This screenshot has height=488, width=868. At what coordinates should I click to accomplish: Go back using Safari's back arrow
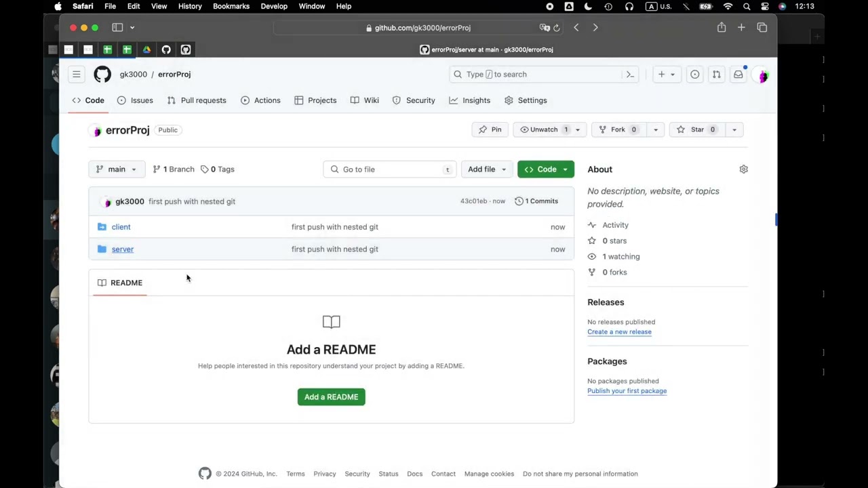(x=576, y=28)
